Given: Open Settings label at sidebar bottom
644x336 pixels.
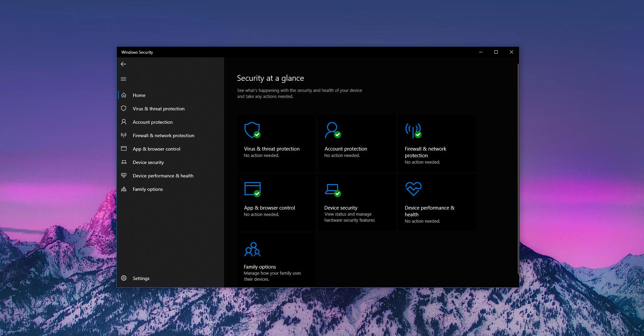Looking at the screenshot, I should [x=141, y=278].
